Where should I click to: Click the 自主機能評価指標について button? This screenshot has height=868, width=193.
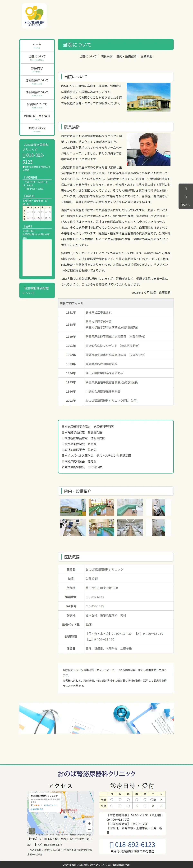[x=37, y=290]
